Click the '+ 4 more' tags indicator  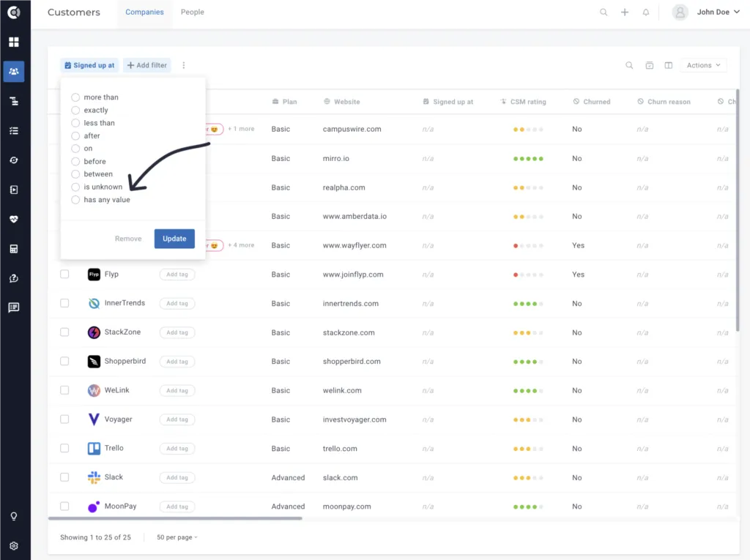(x=242, y=245)
